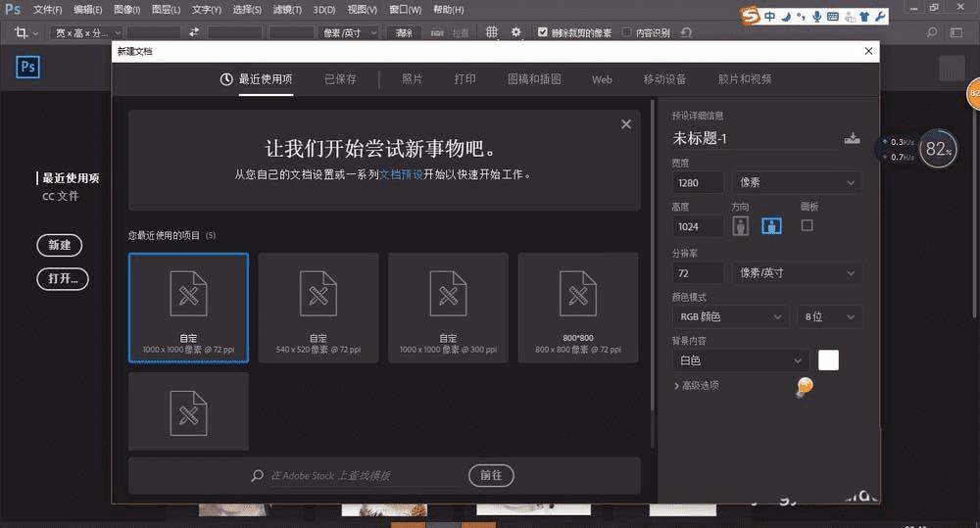Click the 82% performance monitor circle

point(938,149)
